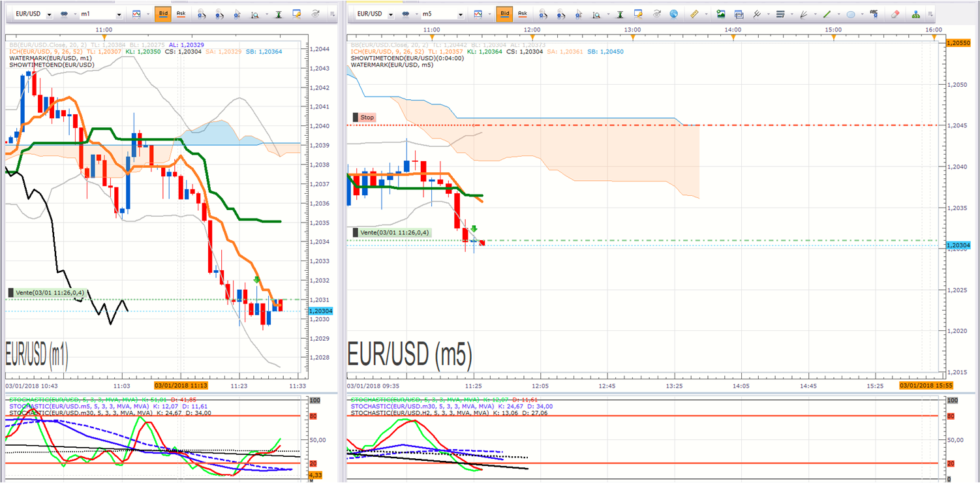Screen dimensions: 980x483
Task: Expand EUR/USD symbol dropdown on left chart
Action: 50,14
